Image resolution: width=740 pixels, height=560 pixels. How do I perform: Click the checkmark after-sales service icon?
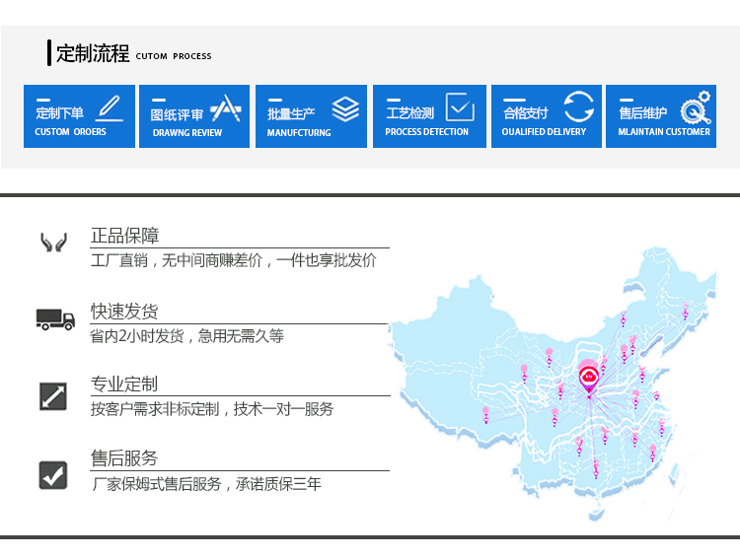[53, 474]
